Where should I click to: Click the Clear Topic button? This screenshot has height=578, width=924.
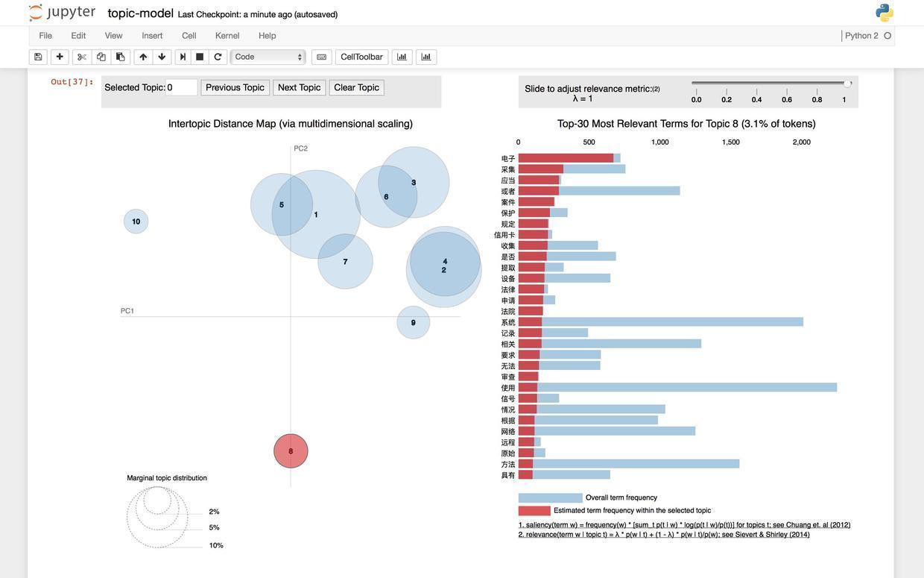[356, 87]
